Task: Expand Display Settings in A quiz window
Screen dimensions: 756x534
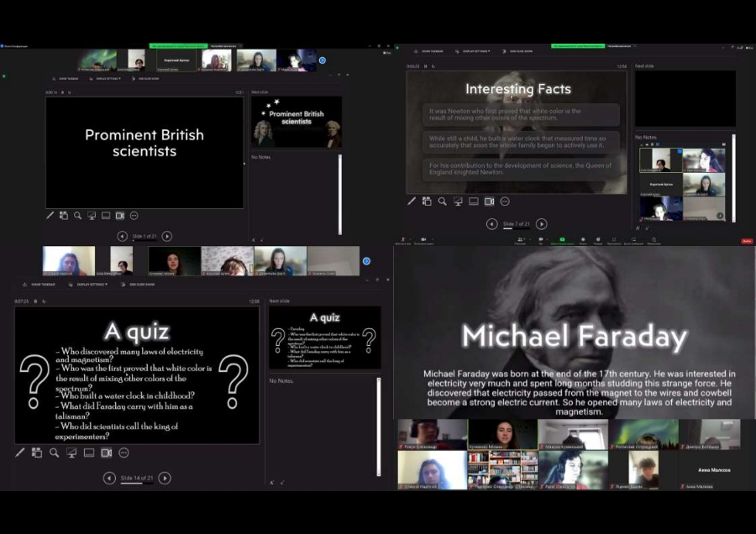Action: click(x=87, y=285)
